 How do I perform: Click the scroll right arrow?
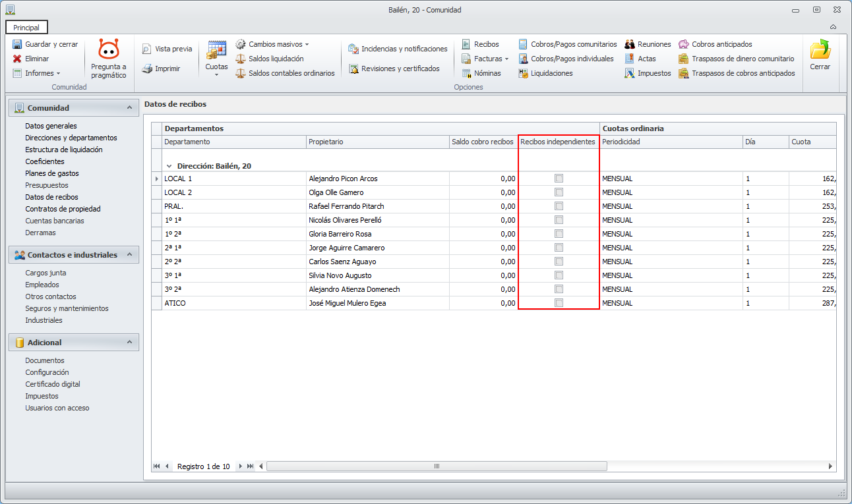830,466
